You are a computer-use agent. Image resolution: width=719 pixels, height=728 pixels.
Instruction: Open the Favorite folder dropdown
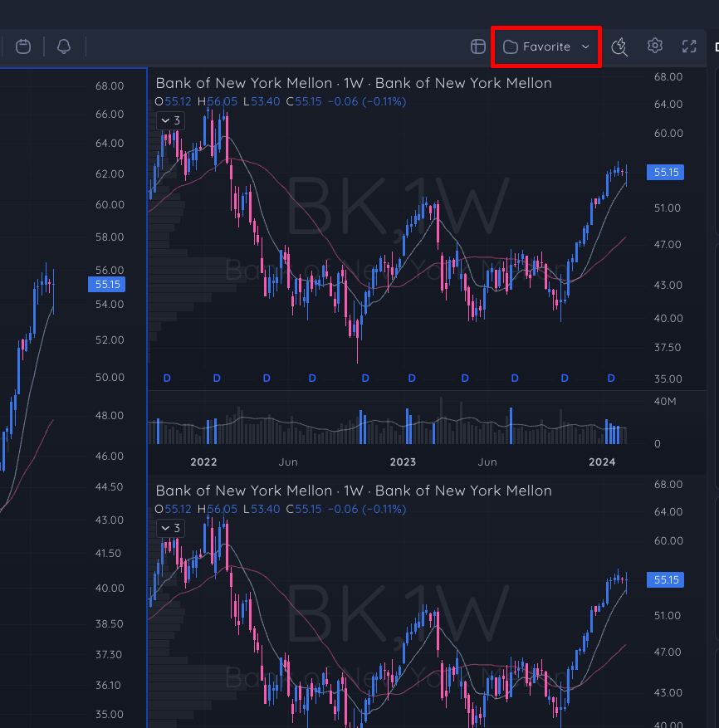click(546, 46)
